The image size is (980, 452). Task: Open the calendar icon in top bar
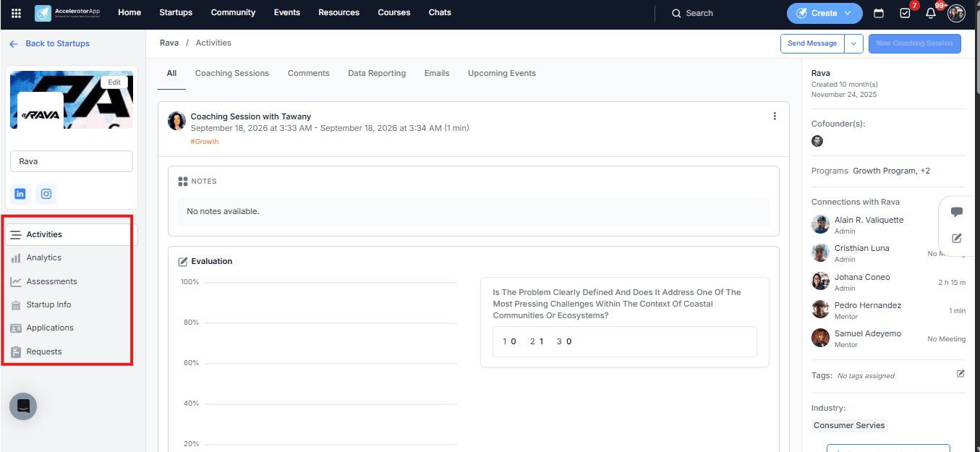pyautogui.click(x=879, y=13)
